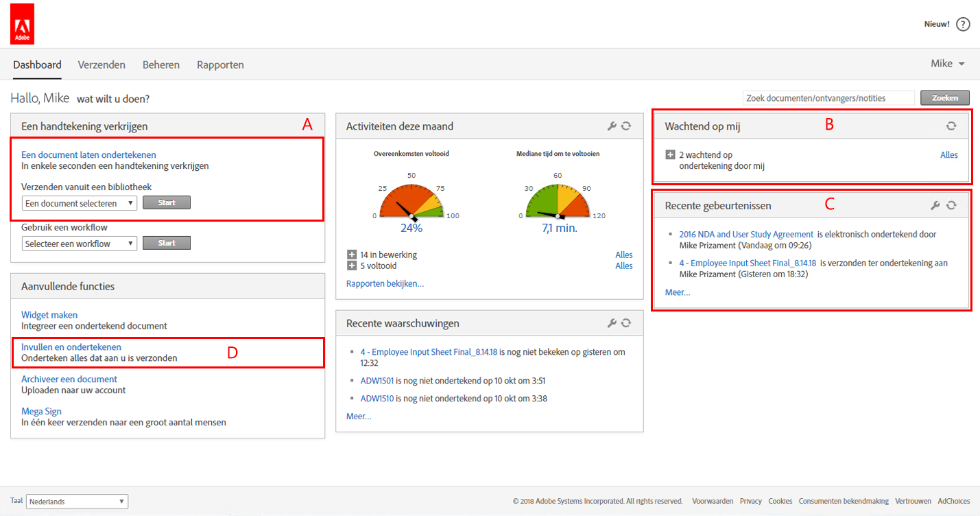Open the Verzenden tab
Screen dimensions: 980x516
101,65
